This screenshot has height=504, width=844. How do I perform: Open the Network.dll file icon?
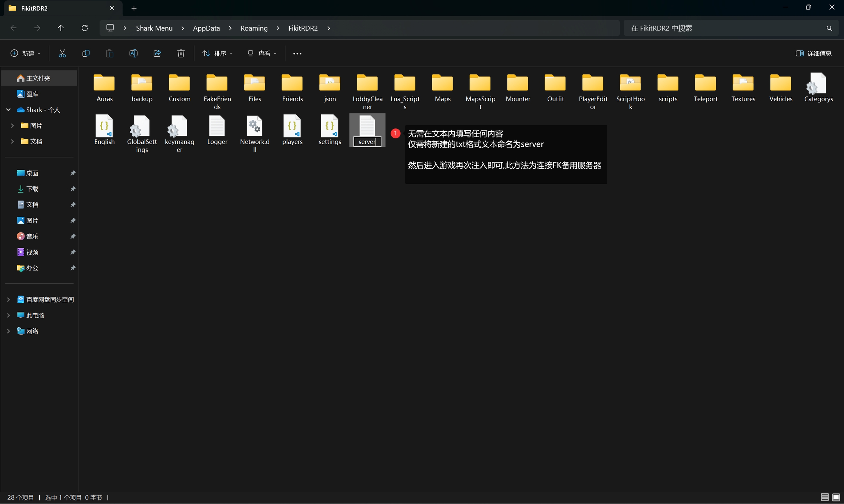(255, 127)
